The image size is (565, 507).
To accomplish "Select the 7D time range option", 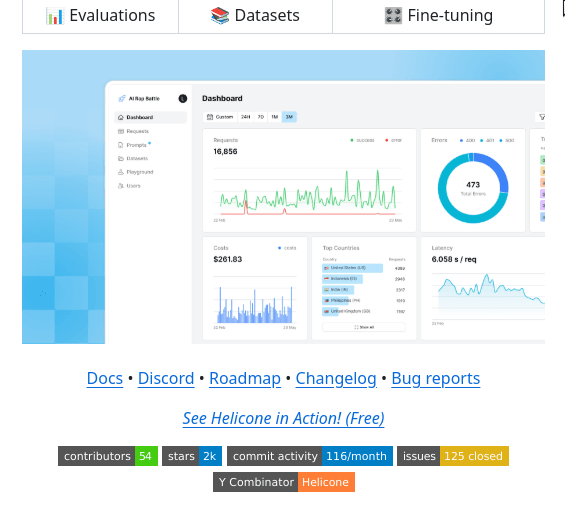I will pyautogui.click(x=261, y=117).
